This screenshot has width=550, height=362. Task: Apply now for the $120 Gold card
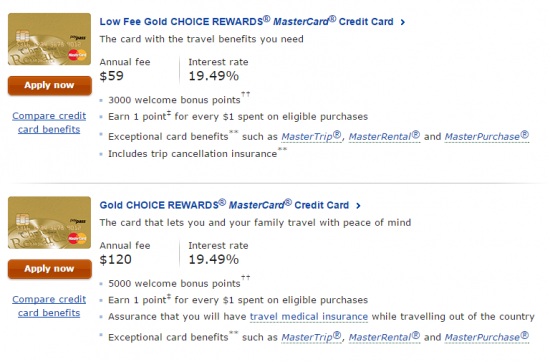[49, 269]
